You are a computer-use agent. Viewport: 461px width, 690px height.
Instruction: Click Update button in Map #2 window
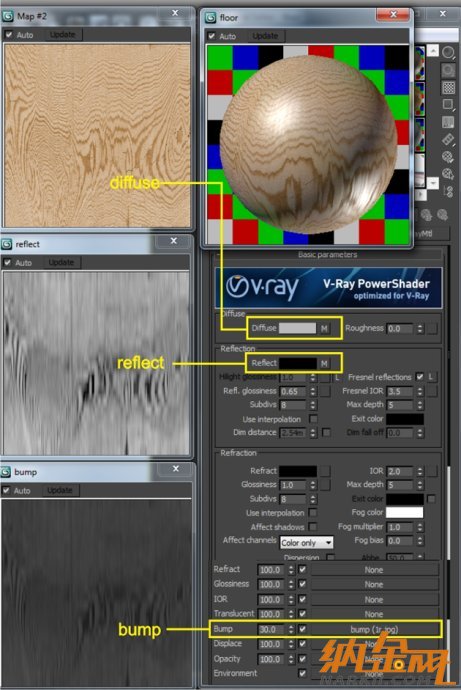tap(62, 35)
